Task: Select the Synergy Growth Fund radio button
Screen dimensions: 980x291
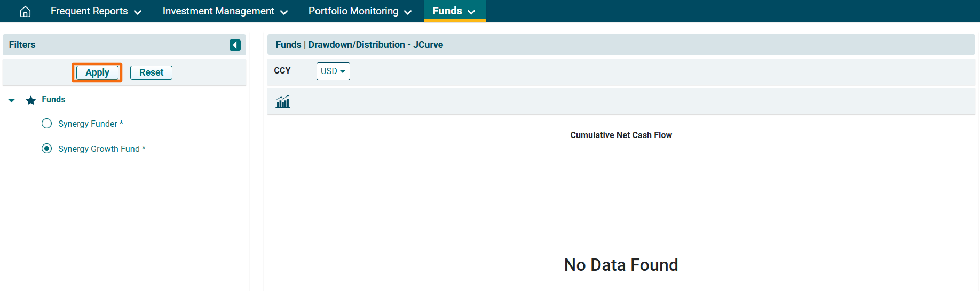Action: tap(47, 149)
